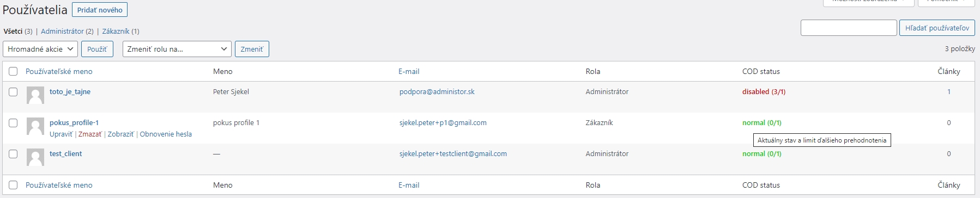The image size is (980, 198).
Task: Click avatar icon of pokus_profile-1 user
Action: coord(35,126)
